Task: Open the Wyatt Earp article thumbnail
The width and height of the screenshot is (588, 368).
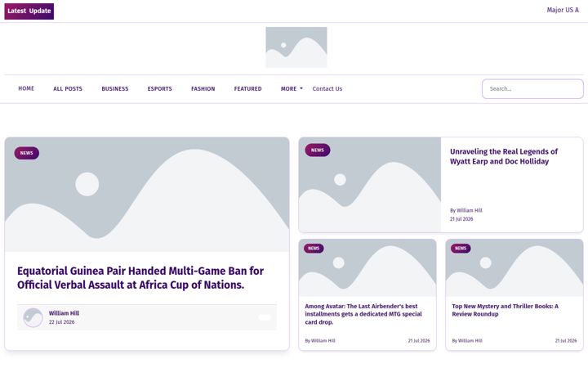Action: (370, 185)
